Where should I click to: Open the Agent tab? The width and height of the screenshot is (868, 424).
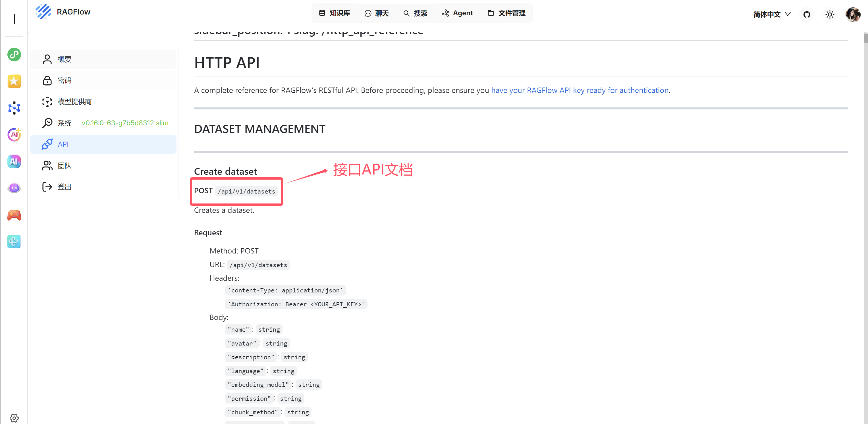[457, 13]
